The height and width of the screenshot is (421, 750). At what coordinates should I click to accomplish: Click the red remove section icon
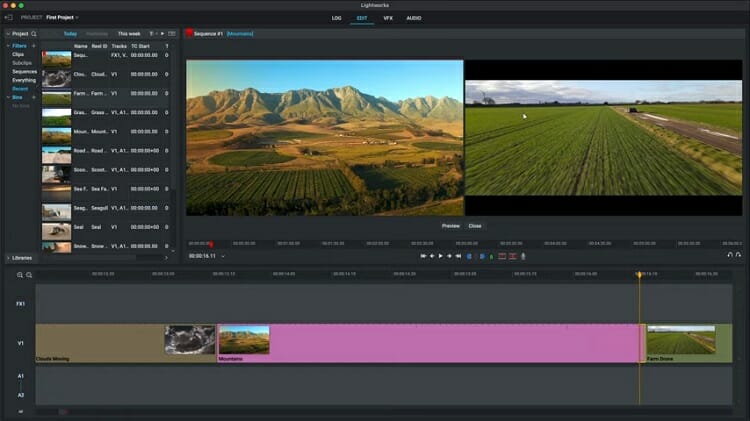tap(502, 256)
